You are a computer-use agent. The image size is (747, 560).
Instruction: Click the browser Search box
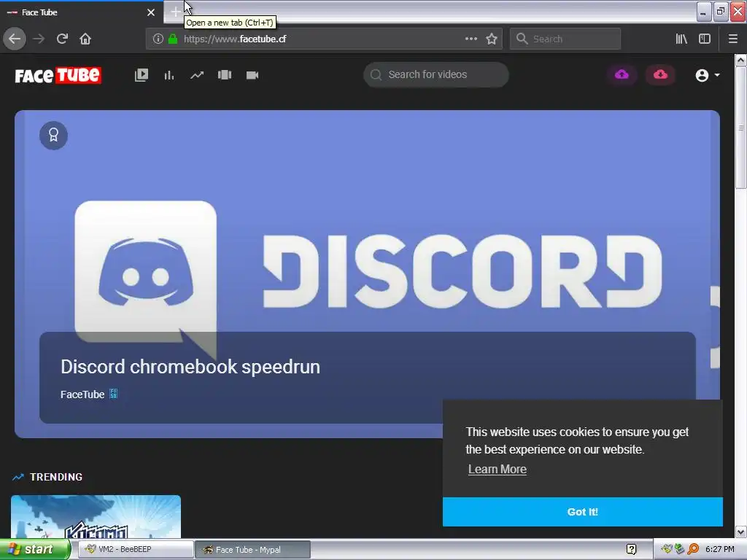(x=565, y=39)
